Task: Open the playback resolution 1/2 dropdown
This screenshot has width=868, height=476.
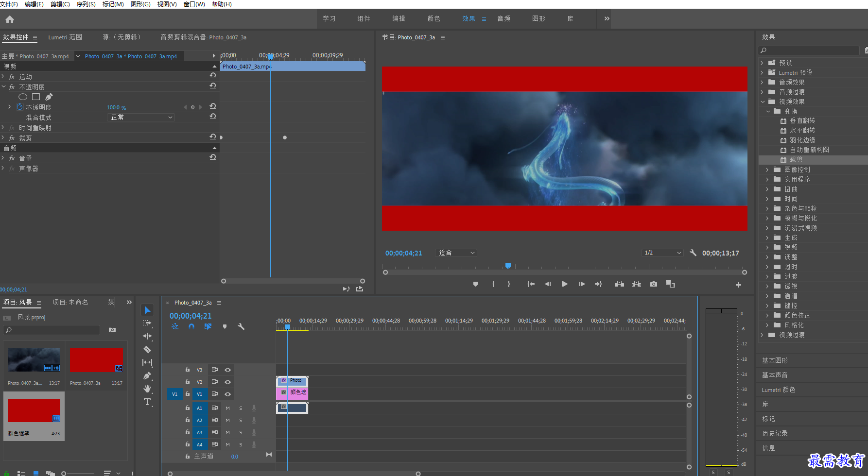Action: tap(662, 253)
